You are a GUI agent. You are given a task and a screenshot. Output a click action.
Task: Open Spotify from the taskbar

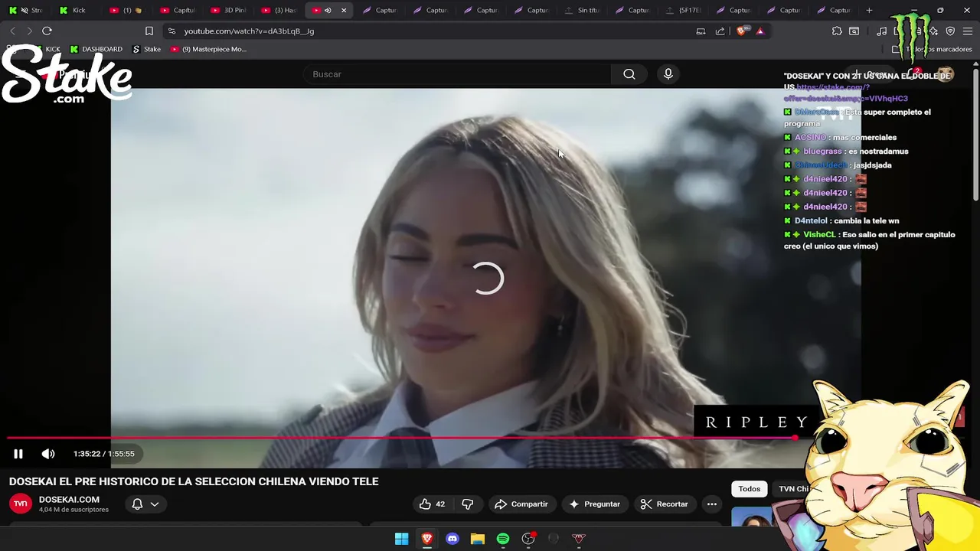pos(503,539)
